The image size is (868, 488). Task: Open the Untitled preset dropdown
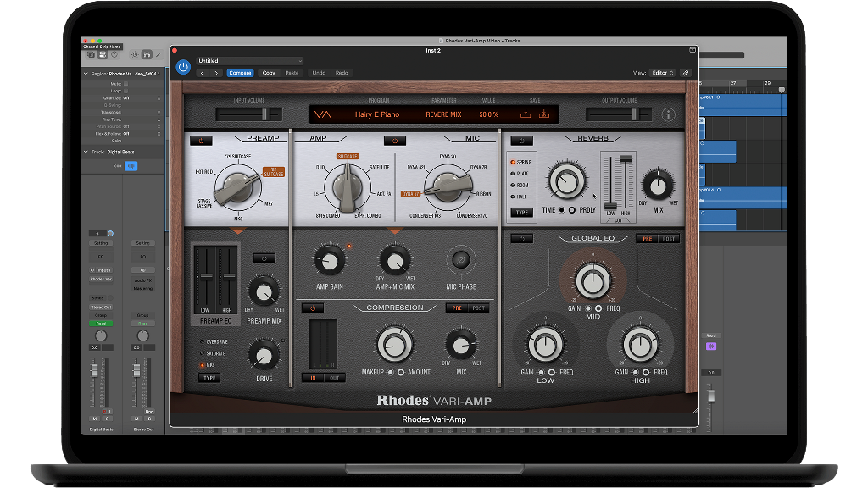249,61
